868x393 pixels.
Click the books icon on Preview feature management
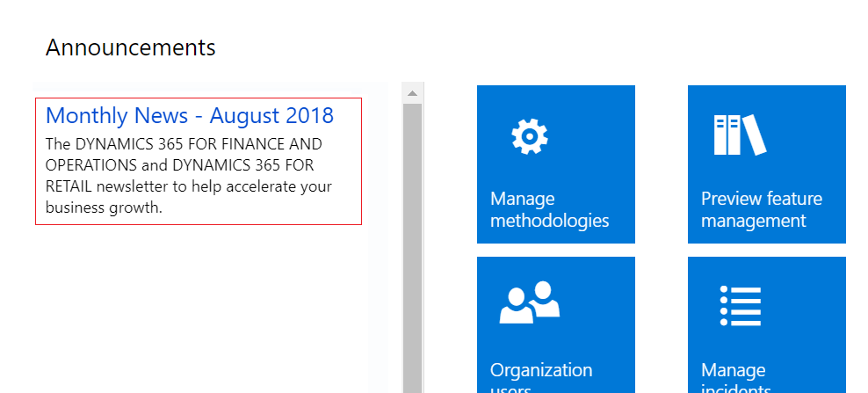click(x=740, y=135)
